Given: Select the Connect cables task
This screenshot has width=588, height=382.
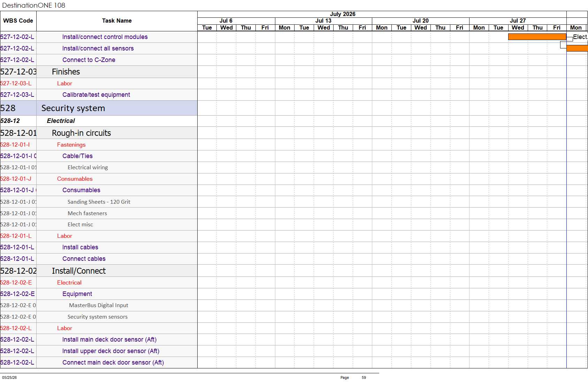Looking at the screenshot, I should pos(84,259).
